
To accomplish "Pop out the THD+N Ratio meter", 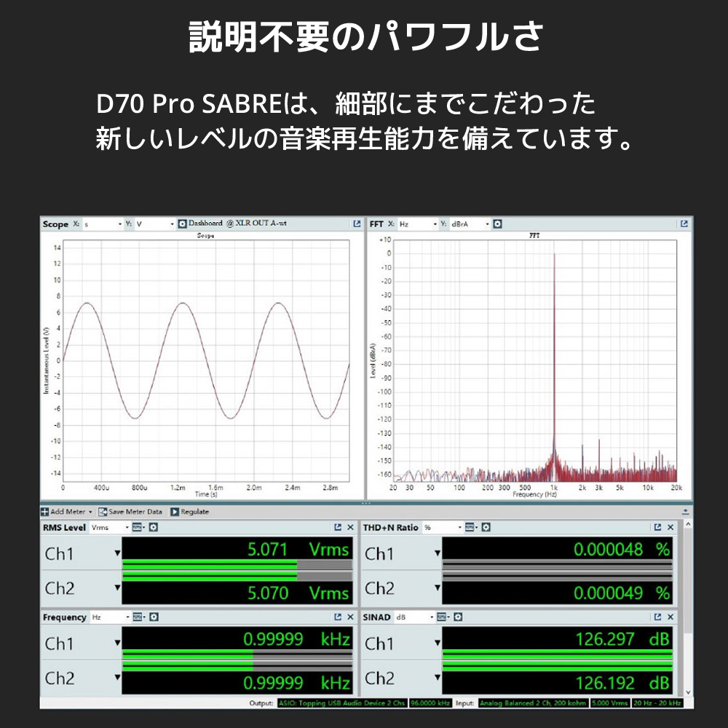I will (657, 527).
